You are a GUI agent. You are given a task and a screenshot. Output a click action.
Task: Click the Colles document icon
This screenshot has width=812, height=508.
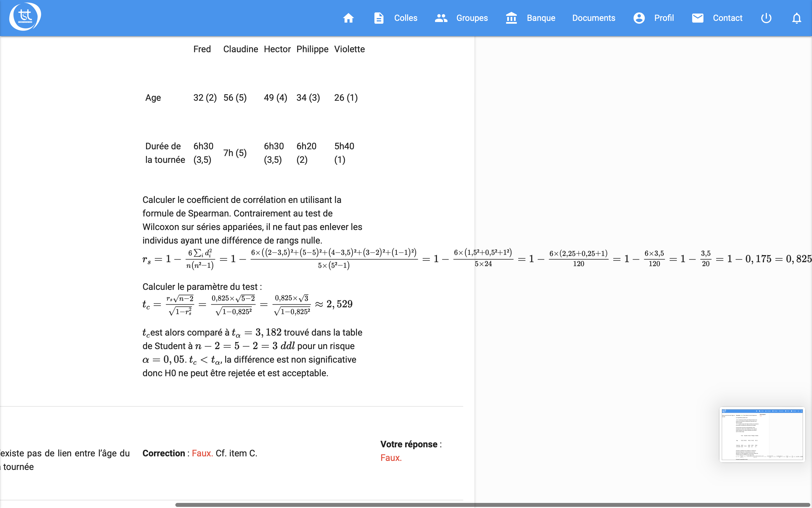point(379,18)
